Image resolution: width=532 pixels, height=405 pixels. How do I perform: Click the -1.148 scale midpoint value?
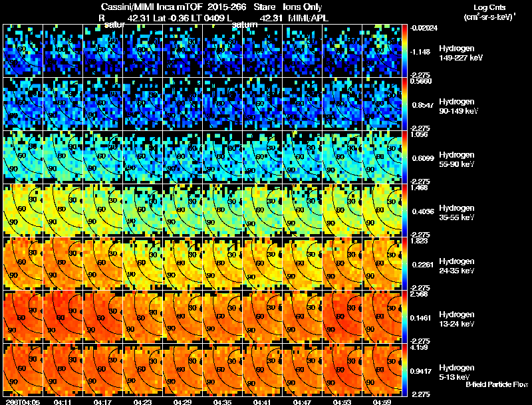coord(421,52)
